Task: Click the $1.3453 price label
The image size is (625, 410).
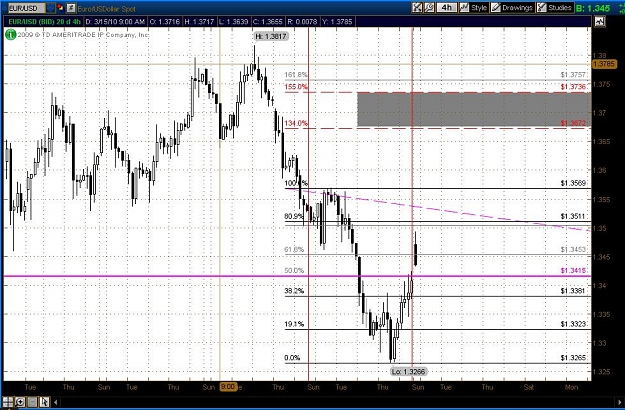Action: pos(573,249)
